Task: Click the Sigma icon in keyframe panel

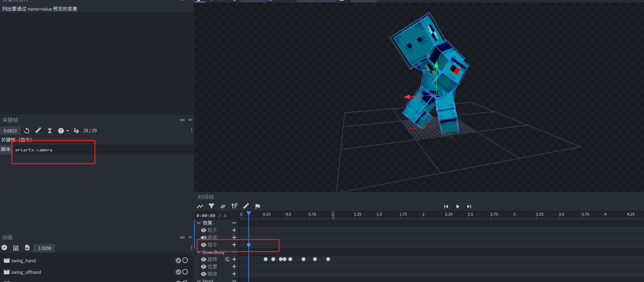Action: (50, 131)
